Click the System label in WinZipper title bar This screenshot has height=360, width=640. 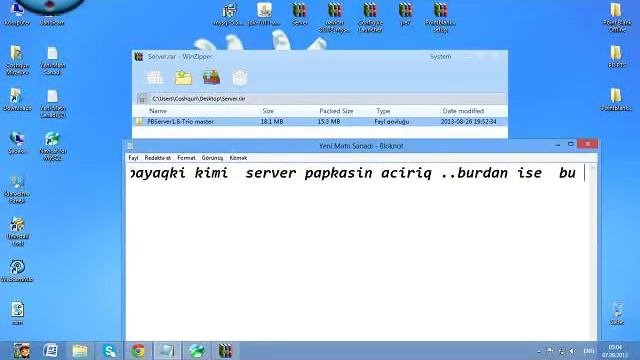(x=440, y=56)
